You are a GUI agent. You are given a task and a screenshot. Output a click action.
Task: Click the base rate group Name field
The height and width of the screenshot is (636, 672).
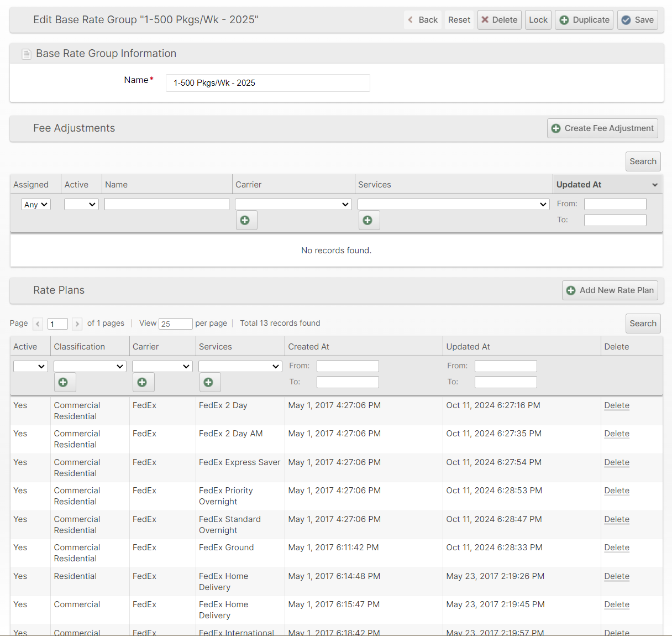click(267, 83)
